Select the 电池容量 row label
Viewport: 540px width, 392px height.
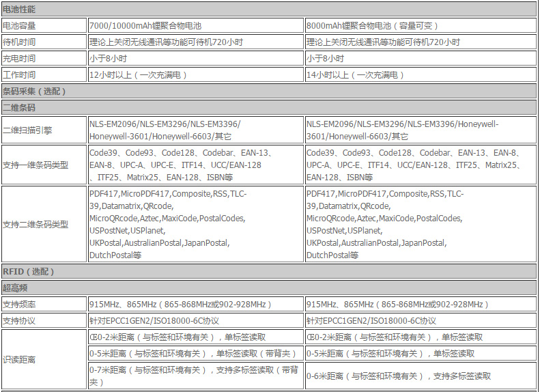pyautogui.click(x=44, y=25)
